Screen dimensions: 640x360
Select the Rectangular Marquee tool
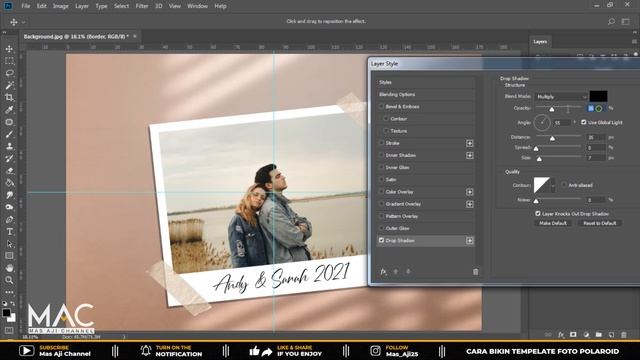(x=9, y=61)
